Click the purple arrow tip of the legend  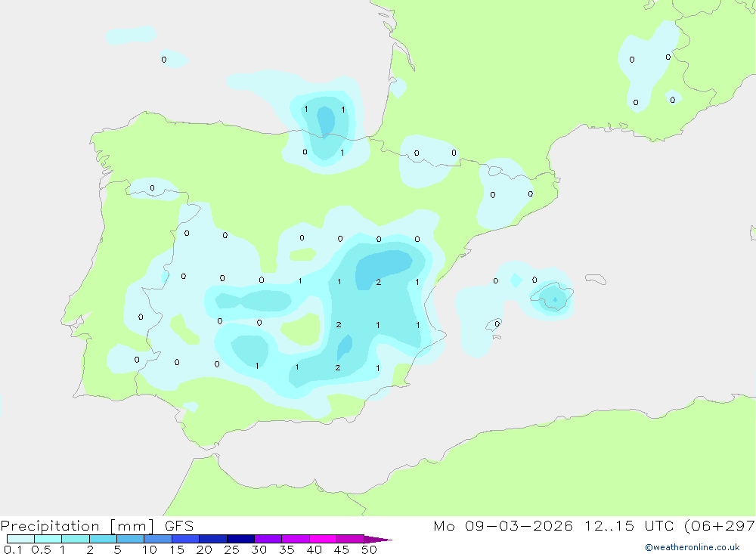point(378,540)
